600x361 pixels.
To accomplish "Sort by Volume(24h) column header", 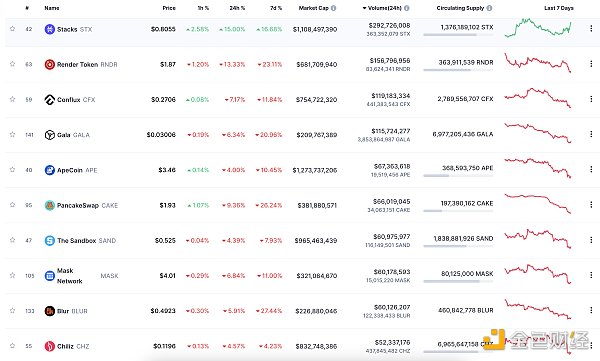I will tap(386, 8).
